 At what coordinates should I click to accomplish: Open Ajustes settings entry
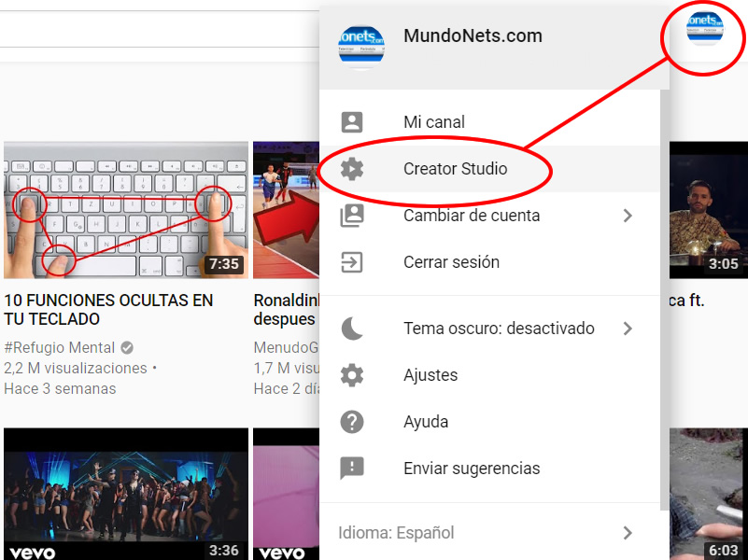490,375
